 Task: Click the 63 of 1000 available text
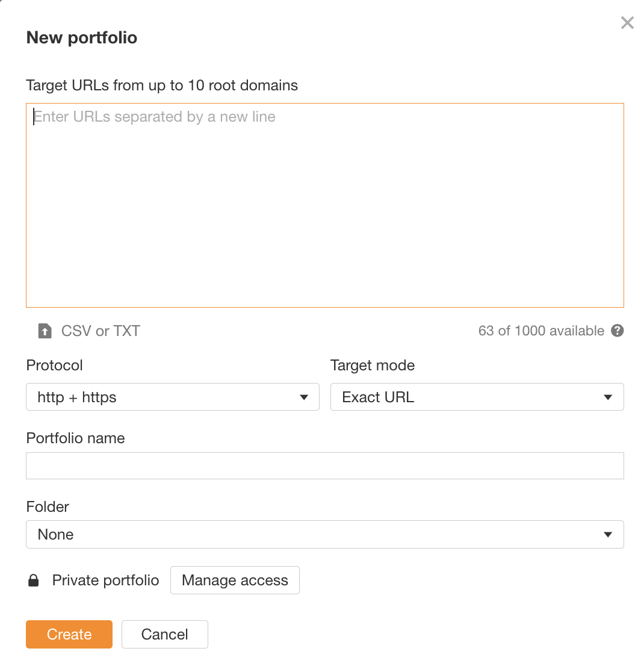coord(541,331)
